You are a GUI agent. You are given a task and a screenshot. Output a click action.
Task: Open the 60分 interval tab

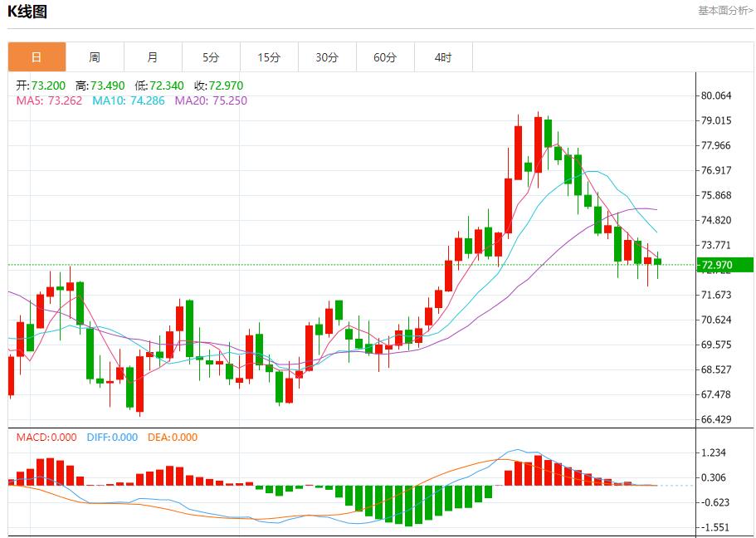pyautogui.click(x=385, y=57)
